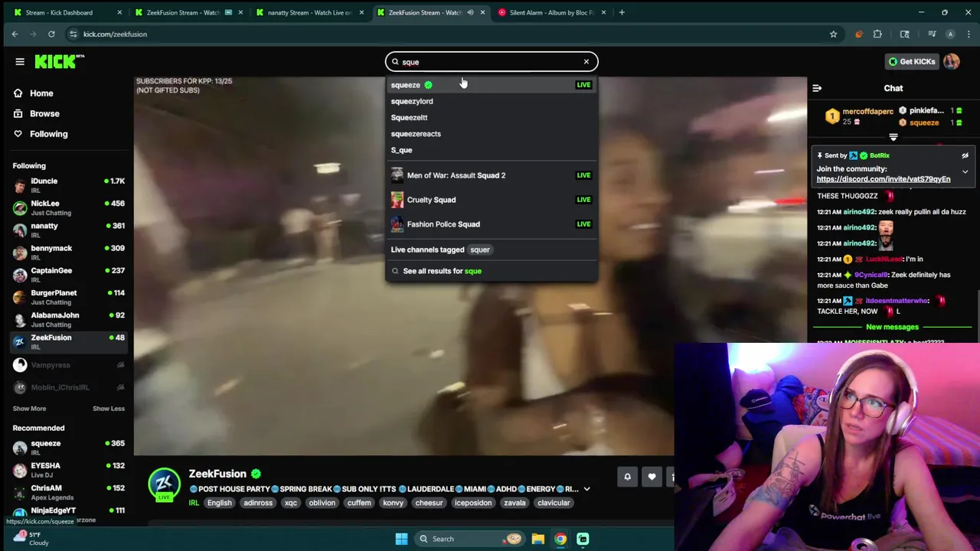Select 'Squeezeltt' search suggestion

[x=491, y=117]
